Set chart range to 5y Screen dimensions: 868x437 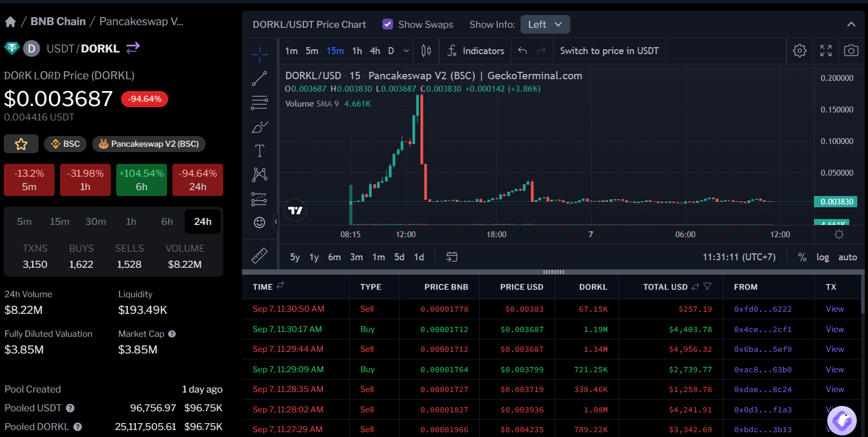(295, 257)
